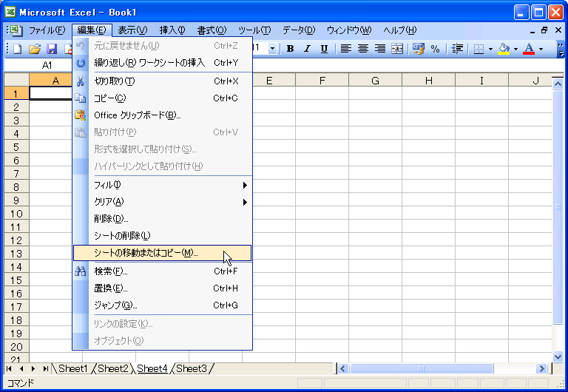Open Fill Color dropdown arrow
The height and width of the screenshot is (392, 568).
515,49
